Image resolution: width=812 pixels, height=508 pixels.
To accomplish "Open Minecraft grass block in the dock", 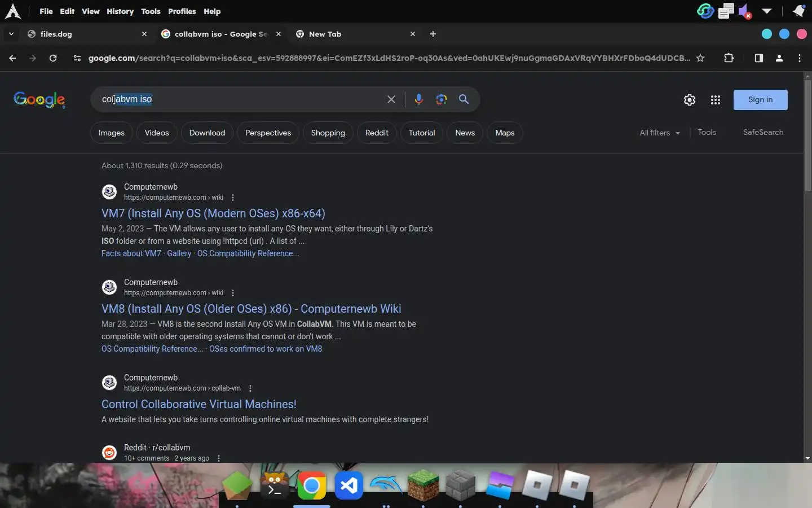I will point(423,485).
